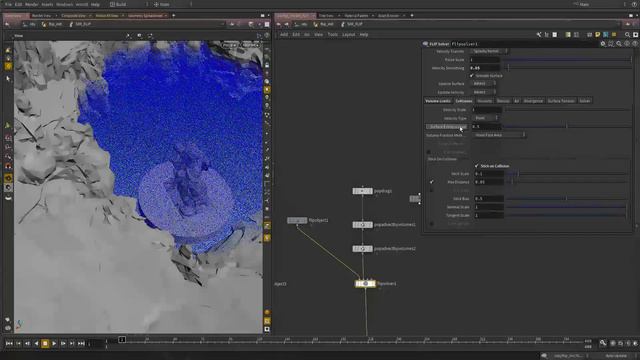Viewport: 640px width, 360px height.
Task: Select the popadvectbyvolumes2 node
Action: [x=362, y=249]
